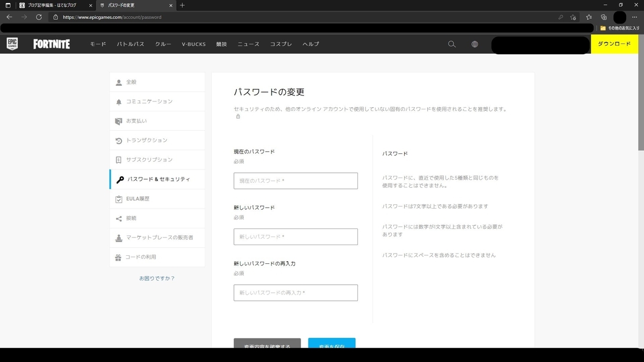Click the Epic Games logo

point(12,44)
